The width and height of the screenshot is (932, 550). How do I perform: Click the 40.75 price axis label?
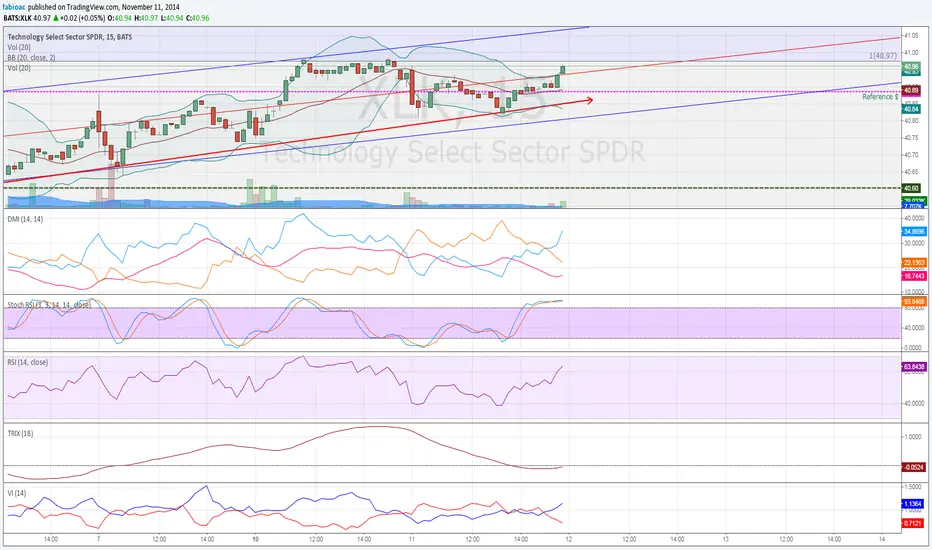pyautogui.click(x=911, y=137)
